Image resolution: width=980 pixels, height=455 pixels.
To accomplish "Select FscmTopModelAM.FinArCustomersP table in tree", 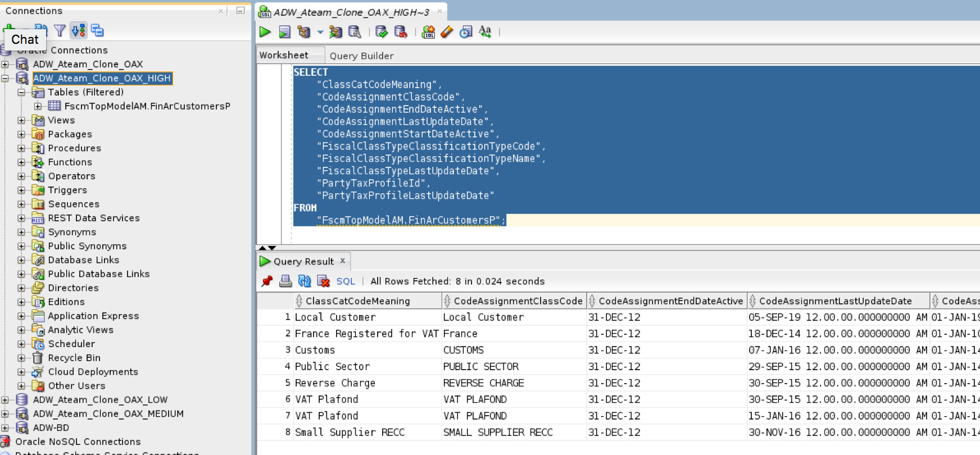I will point(147,106).
